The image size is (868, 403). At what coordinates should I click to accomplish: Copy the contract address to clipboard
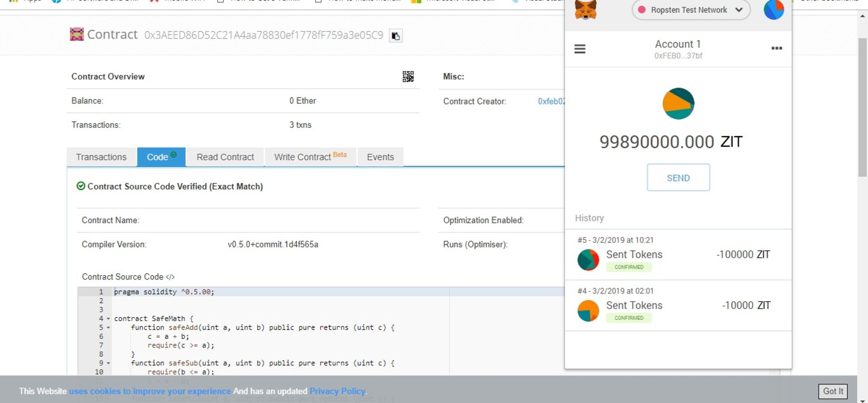point(396,36)
